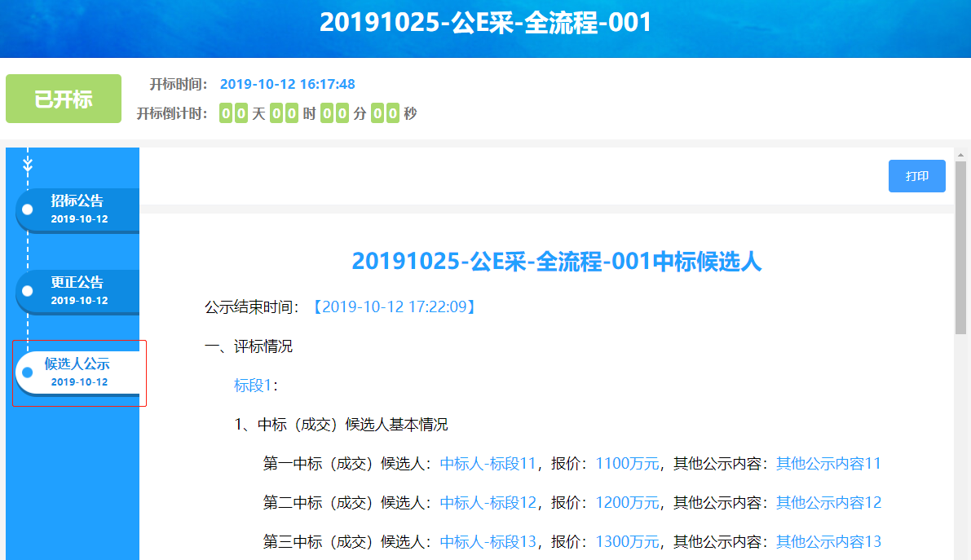The image size is (971, 560).
Task: Click the blue dot beside 候选人公示
Action: pos(28,373)
